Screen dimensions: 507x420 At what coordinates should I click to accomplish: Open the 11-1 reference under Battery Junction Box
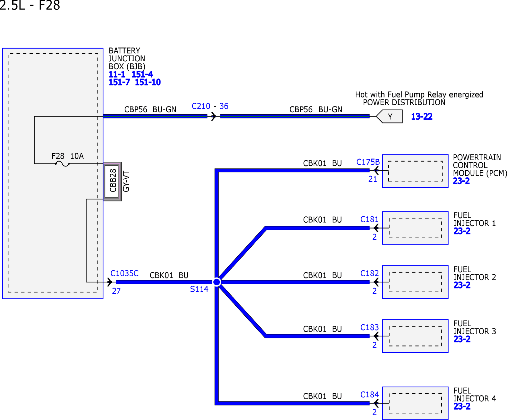coord(117,74)
